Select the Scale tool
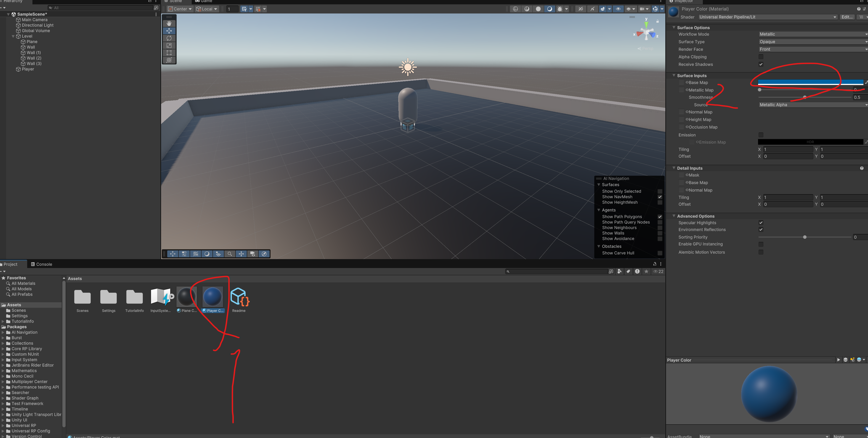The image size is (868, 438). pyautogui.click(x=169, y=45)
